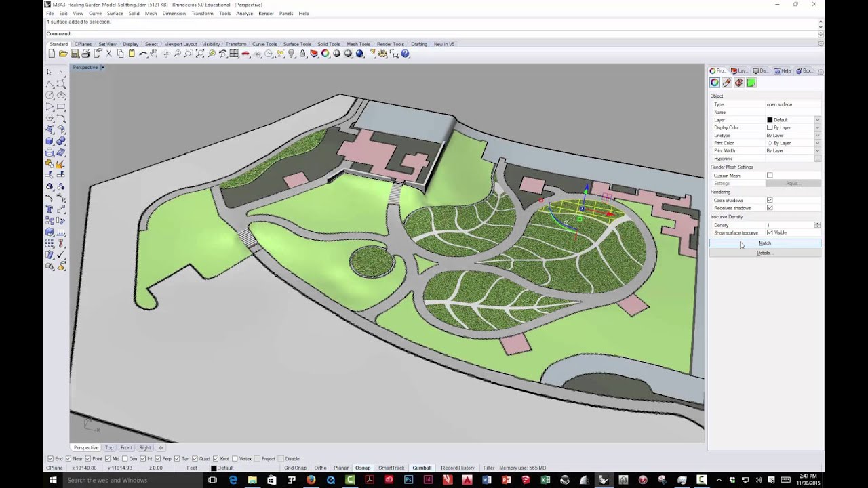The height and width of the screenshot is (488, 868).
Task: Click the color wheel object properties icon
Action: (325, 54)
